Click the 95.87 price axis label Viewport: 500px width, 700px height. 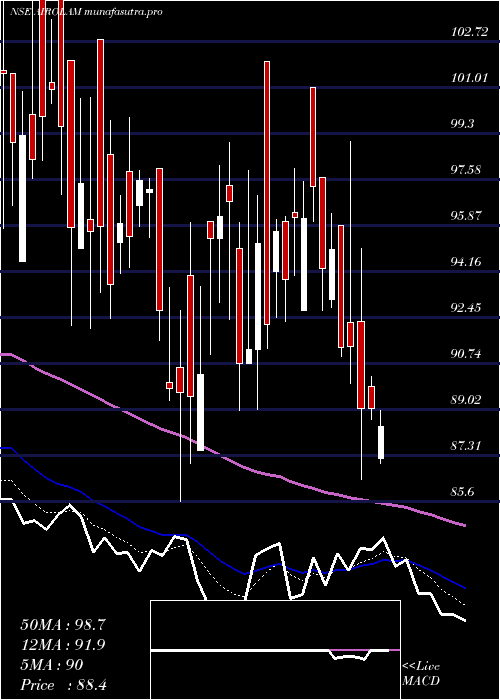(468, 217)
